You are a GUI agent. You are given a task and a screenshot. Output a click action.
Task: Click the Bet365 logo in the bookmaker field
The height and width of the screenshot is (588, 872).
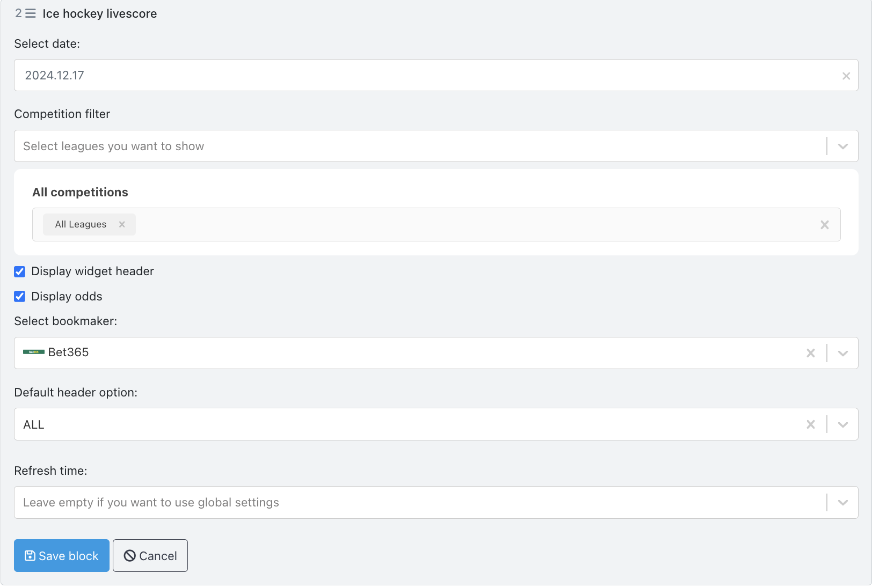33,352
